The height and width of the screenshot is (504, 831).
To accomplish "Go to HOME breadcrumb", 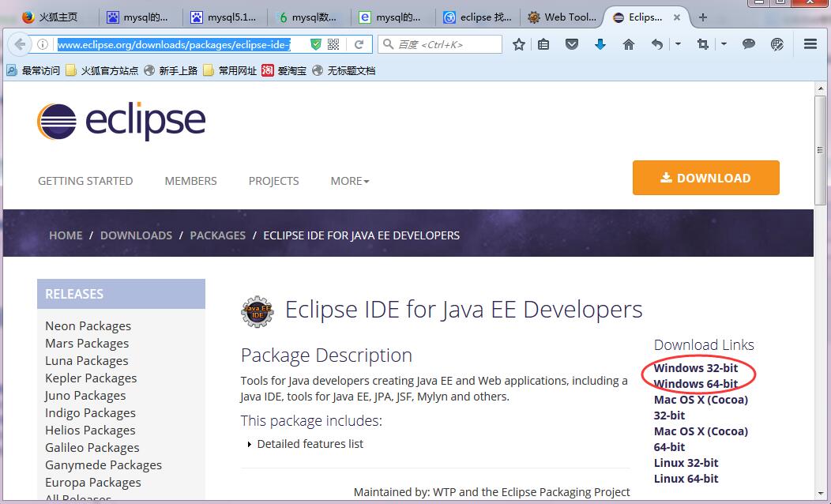I will pos(66,235).
